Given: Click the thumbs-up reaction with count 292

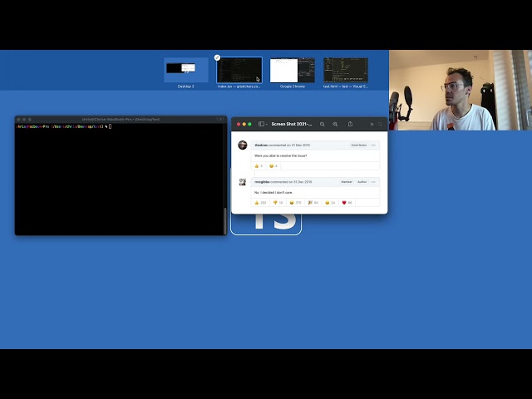Looking at the screenshot, I should coord(260,203).
